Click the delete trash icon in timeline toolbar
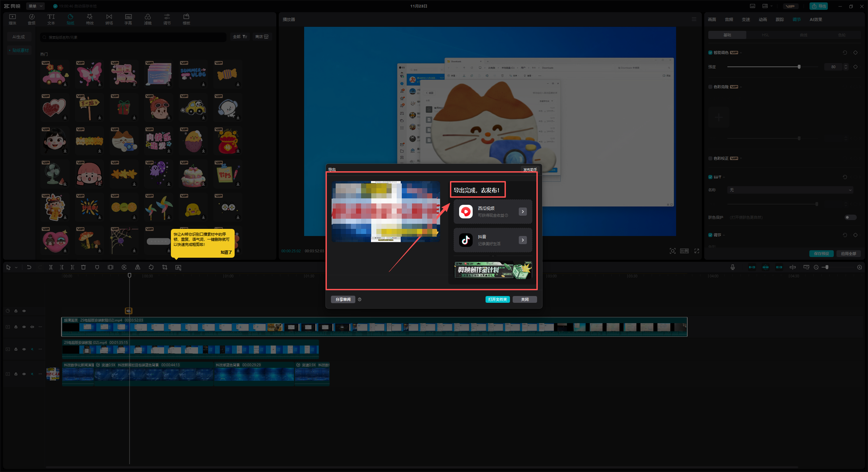 click(83, 267)
